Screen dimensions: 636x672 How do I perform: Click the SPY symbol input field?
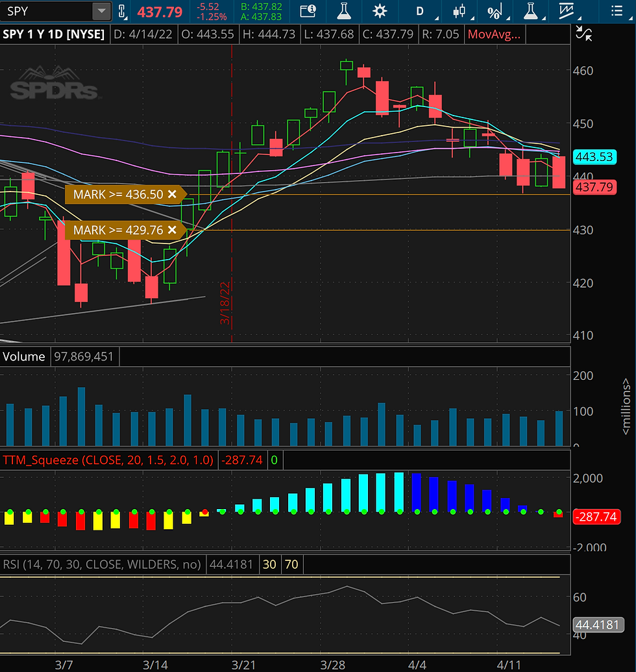coord(46,11)
